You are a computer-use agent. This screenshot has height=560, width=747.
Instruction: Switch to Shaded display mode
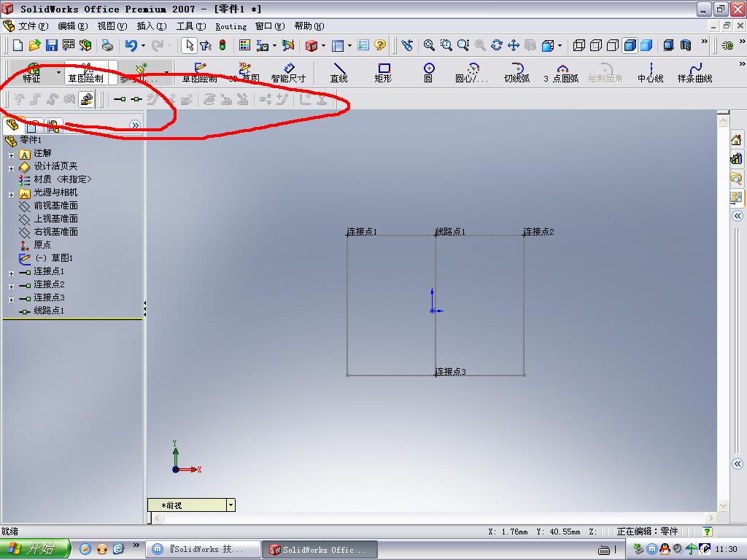(646, 45)
